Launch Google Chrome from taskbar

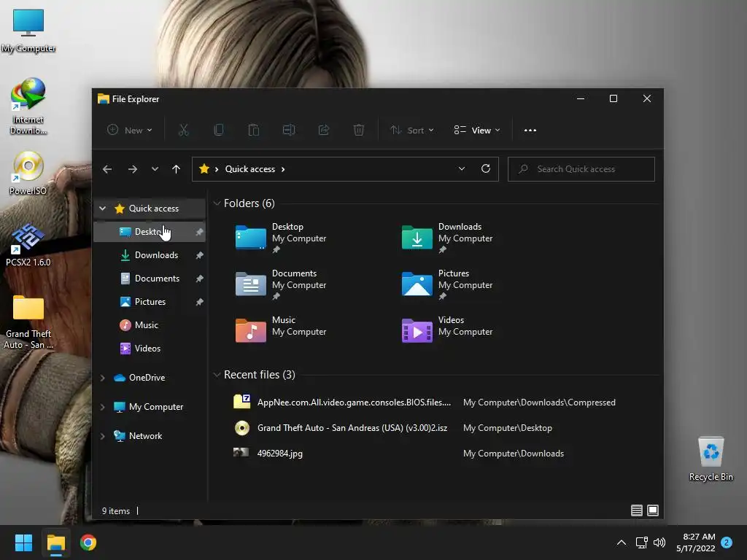(x=88, y=542)
